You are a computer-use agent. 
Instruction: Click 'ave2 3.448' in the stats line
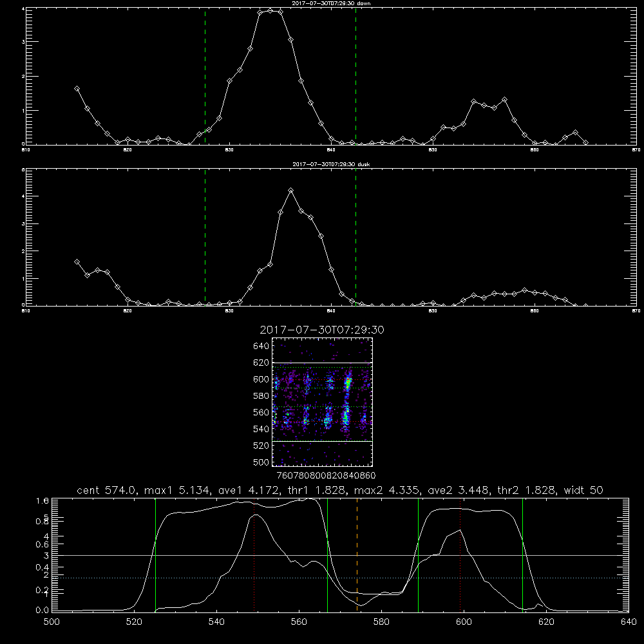457,490
